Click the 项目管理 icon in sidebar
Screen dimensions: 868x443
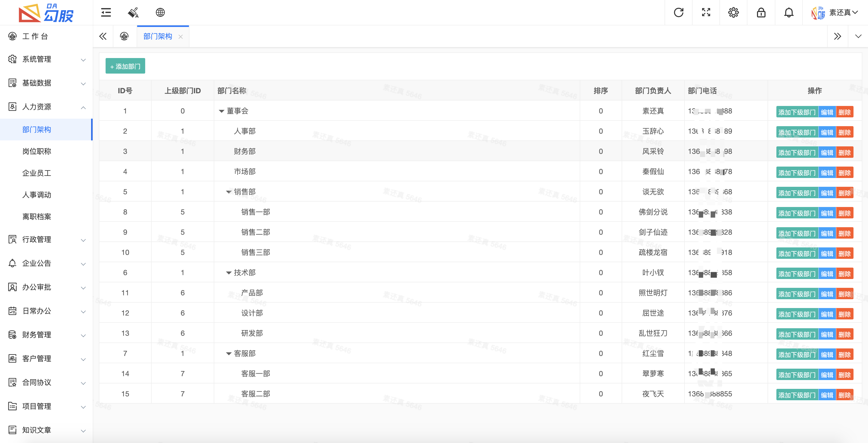click(x=12, y=406)
